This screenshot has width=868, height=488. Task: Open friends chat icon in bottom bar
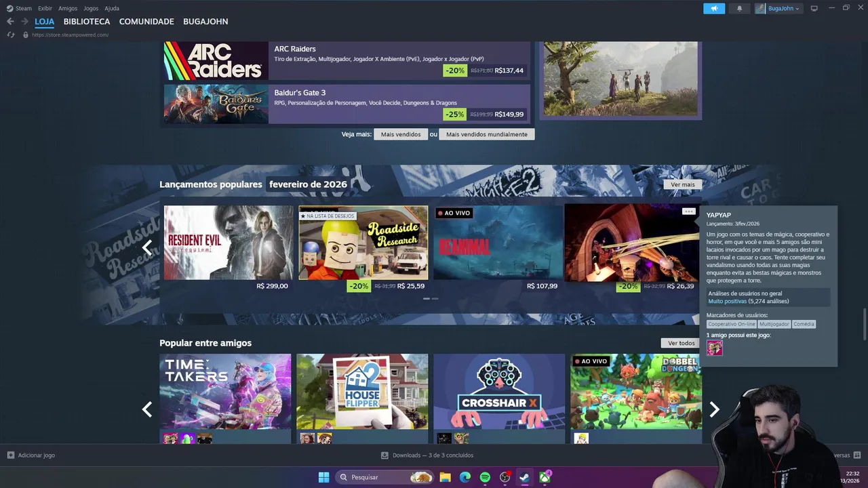(x=857, y=455)
